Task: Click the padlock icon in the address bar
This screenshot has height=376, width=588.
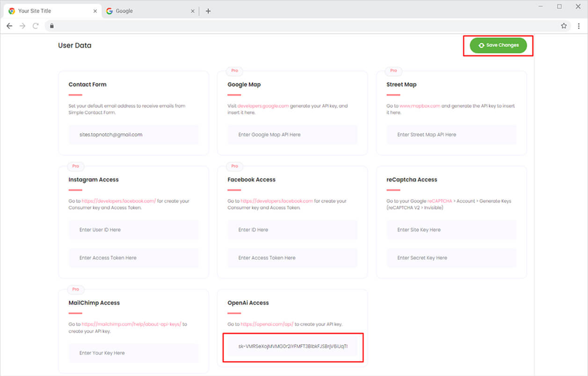Action: pos(52,26)
